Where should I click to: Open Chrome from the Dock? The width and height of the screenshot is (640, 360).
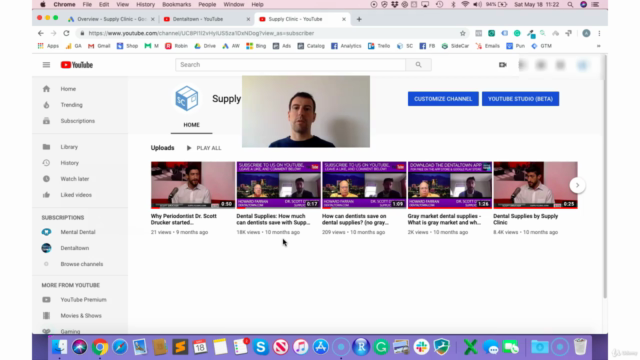coord(100,347)
